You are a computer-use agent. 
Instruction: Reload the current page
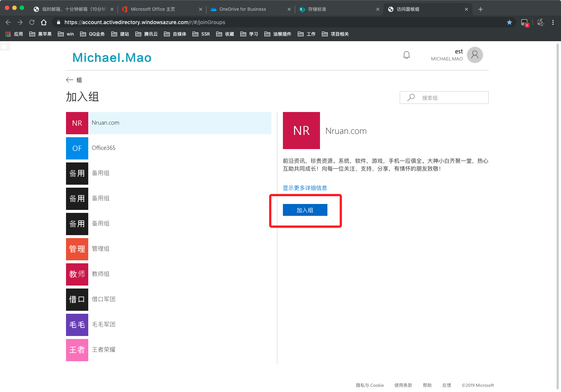pos(32,22)
